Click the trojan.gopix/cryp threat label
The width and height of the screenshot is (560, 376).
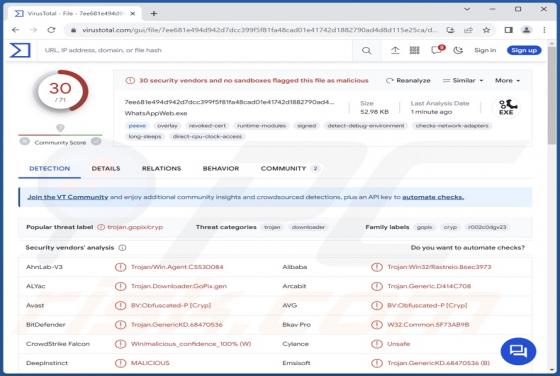coord(135,227)
